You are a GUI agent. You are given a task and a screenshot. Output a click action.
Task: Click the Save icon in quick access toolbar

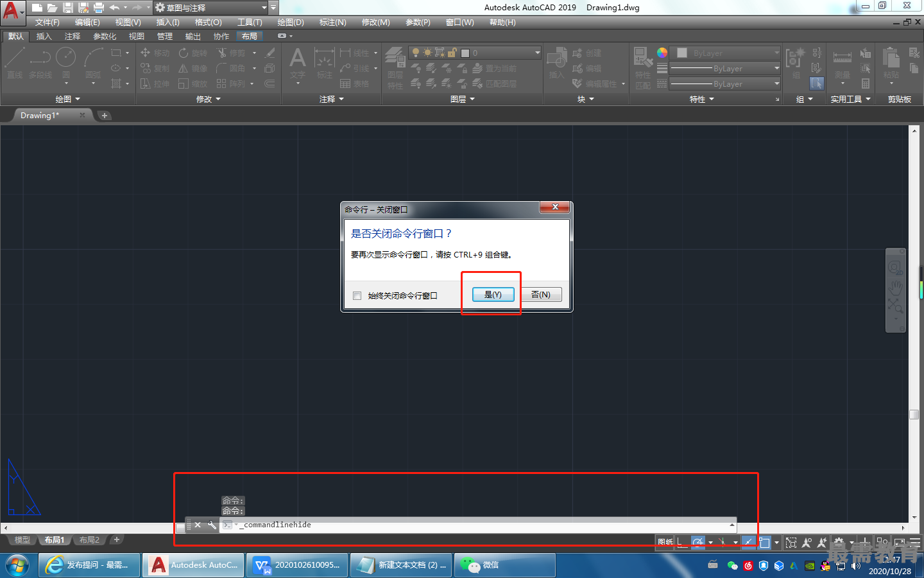(68, 8)
